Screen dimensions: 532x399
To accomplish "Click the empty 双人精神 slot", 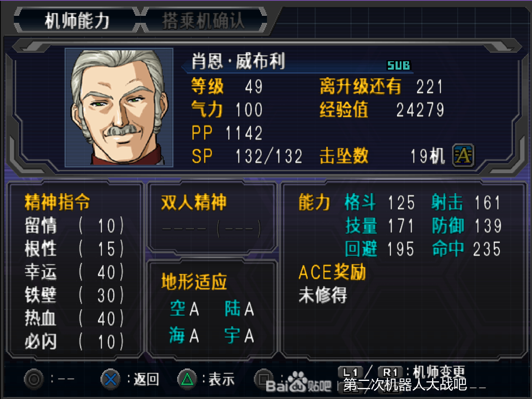I will pyautogui.click(x=211, y=229).
